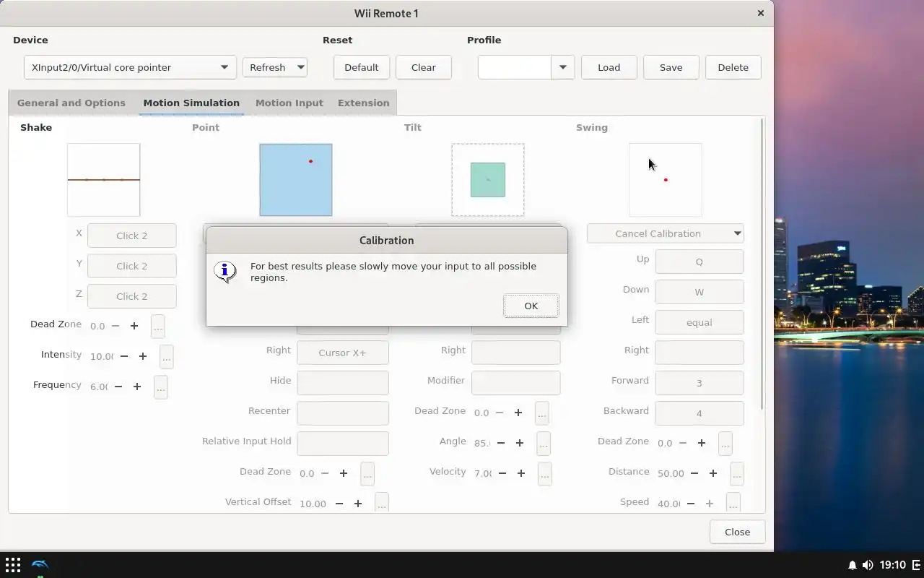The height and width of the screenshot is (578, 924).
Task: Open Point Dead Zone advanced settings button
Action: [x=367, y=473]
